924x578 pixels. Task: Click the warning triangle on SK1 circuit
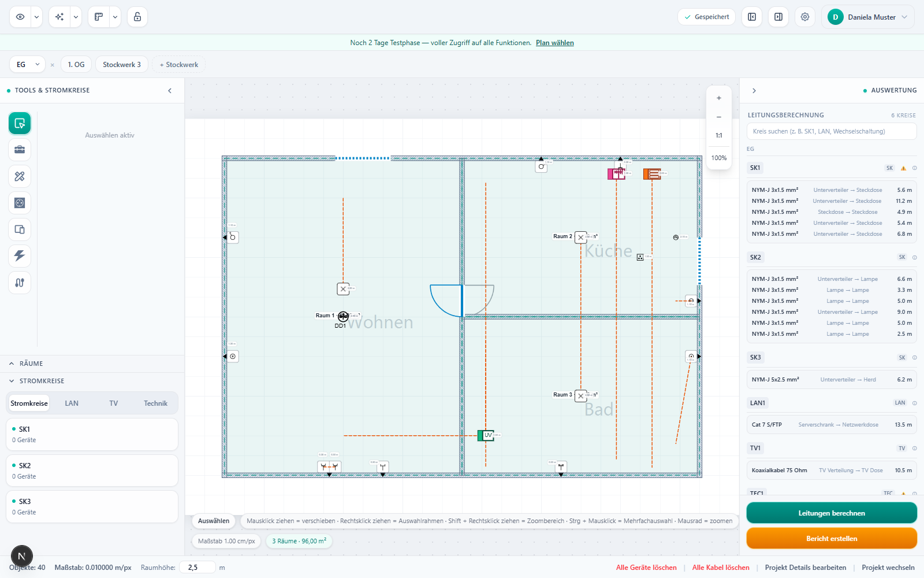pyautogui.click(x=904, y=168)
